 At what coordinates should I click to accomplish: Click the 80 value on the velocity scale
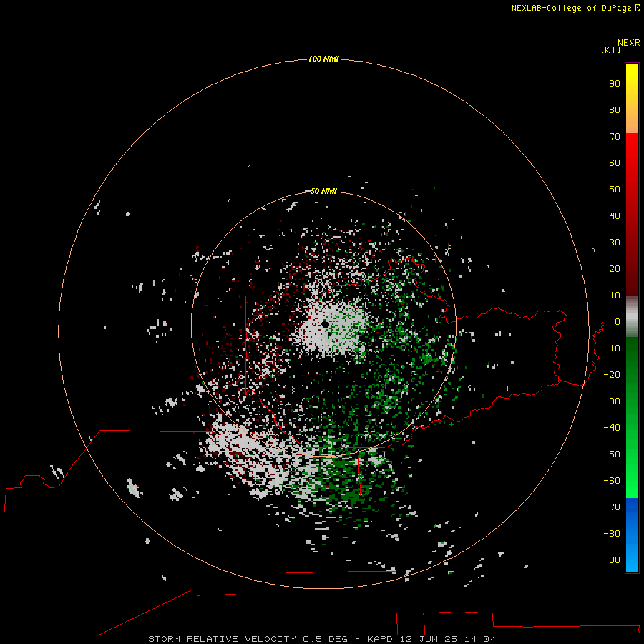[615, 109]
